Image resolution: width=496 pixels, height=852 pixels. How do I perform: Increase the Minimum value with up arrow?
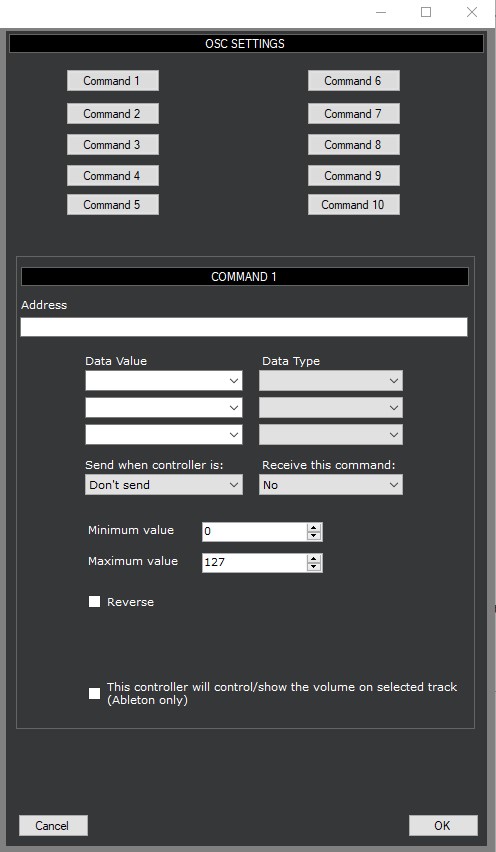[313, 527]
